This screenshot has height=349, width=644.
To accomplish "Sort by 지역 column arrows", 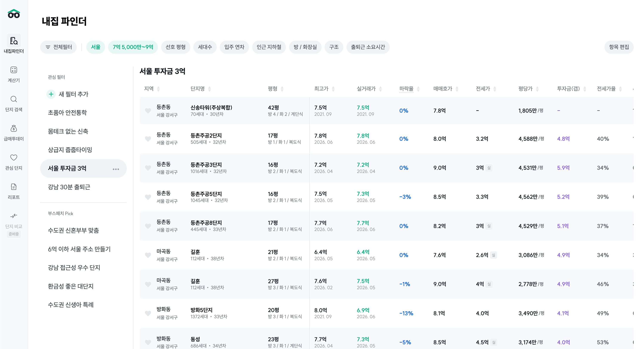I will click(158, 89).
